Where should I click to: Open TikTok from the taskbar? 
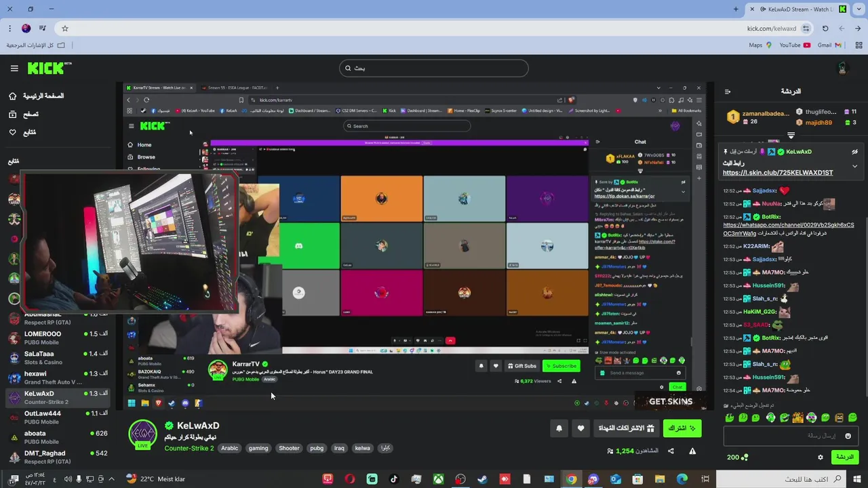pos(394,479)
